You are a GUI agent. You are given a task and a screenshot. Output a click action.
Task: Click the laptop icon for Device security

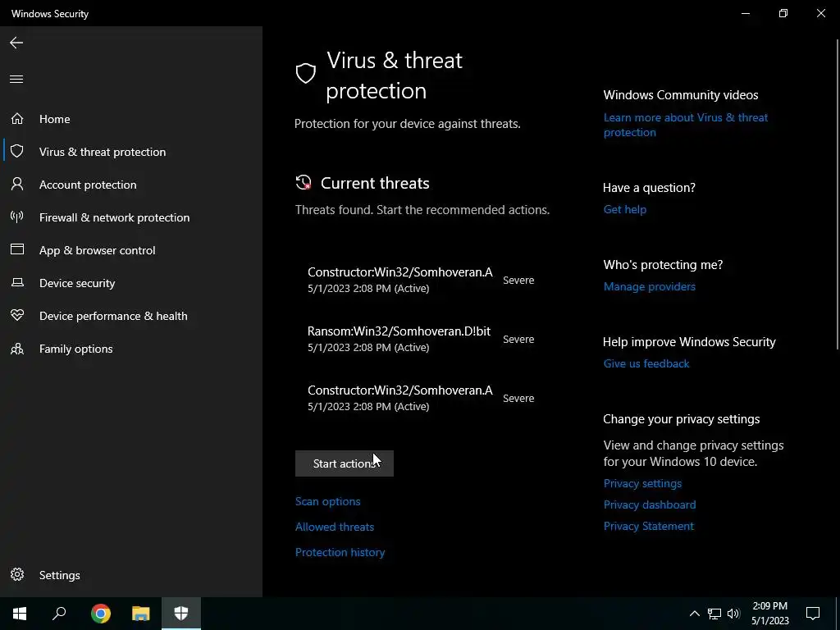[17, 282]
